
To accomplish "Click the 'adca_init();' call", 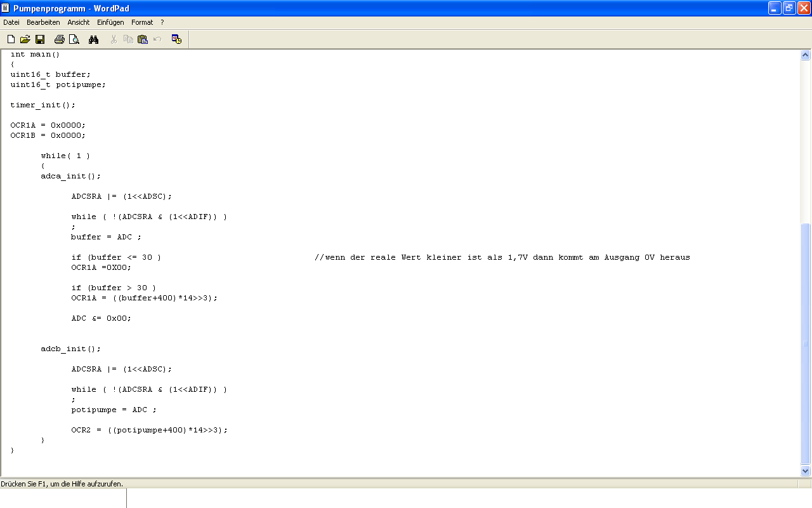I will pos(70,176).
